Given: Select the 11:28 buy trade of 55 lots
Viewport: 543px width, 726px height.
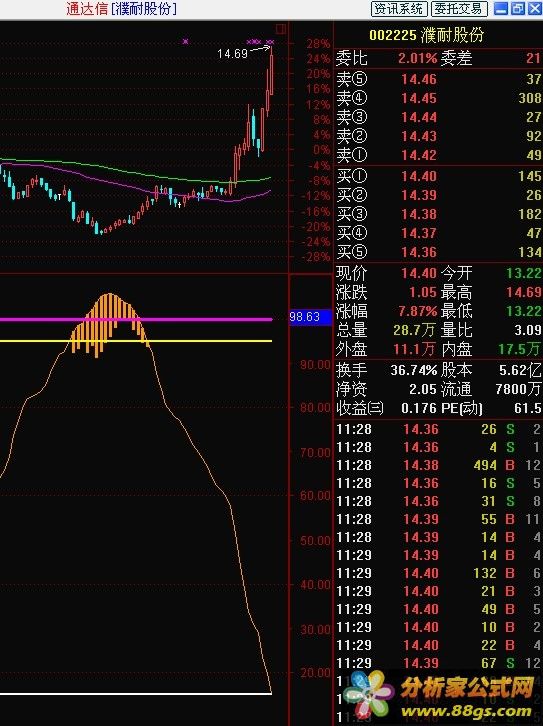Looking at the screenshot, I should click(438, 519).
